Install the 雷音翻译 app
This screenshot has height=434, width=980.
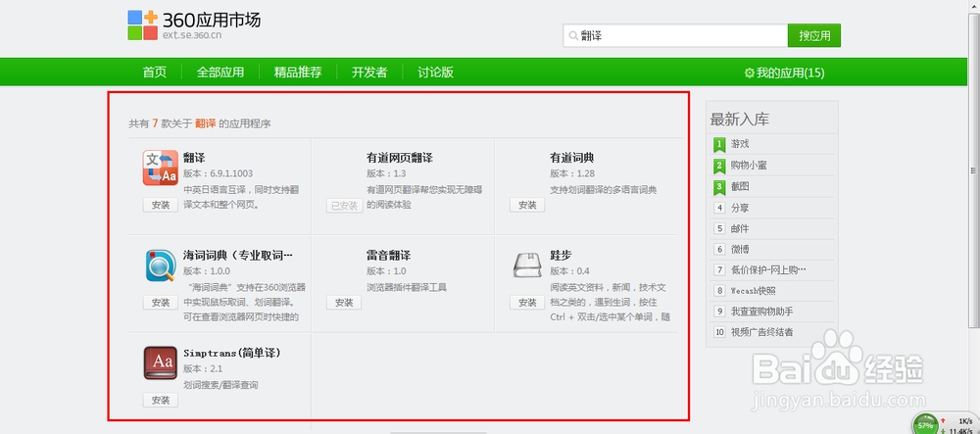344,303
